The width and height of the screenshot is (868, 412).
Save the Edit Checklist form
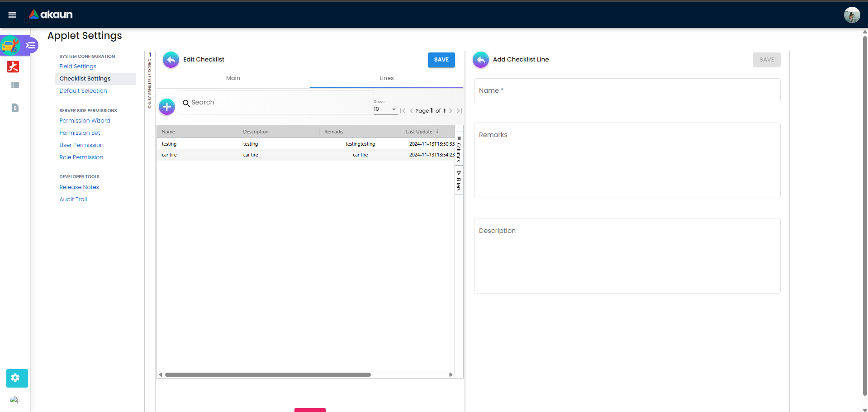click(441, 60)
